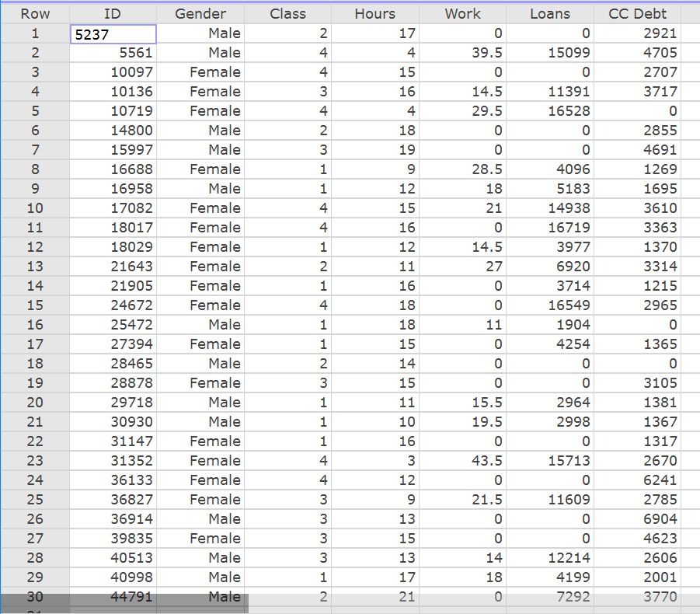
Task: Select the Loans column header
Action: click(x=550, y=13)
